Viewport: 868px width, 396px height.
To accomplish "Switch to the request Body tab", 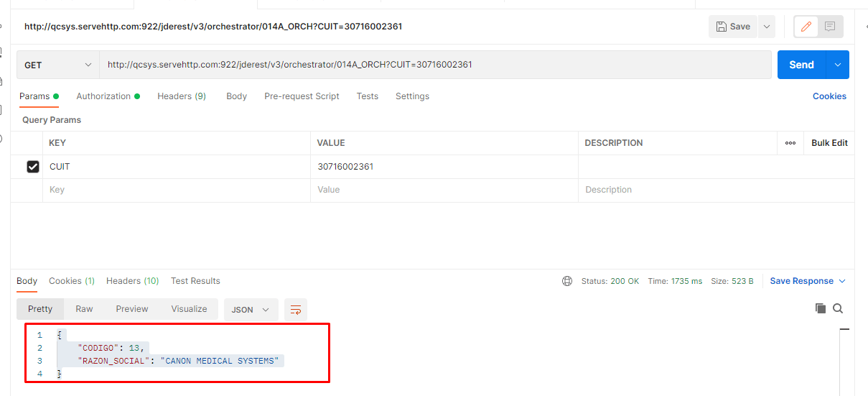I will 236,96.
